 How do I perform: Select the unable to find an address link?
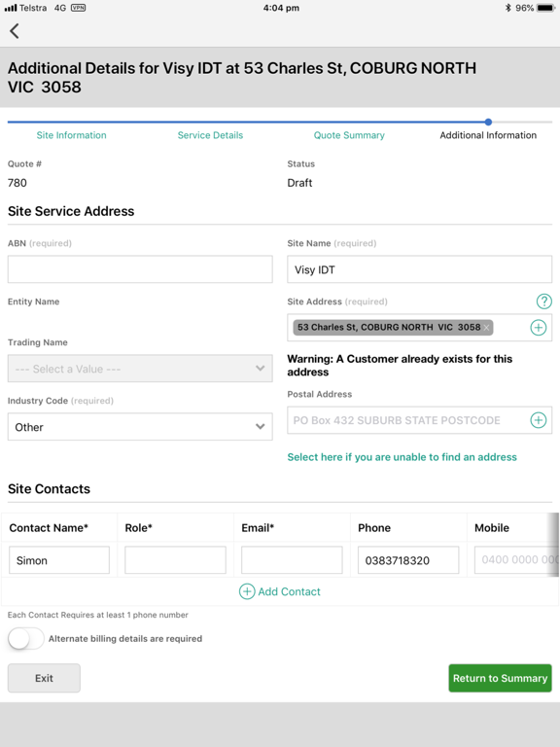click(402, 457)
